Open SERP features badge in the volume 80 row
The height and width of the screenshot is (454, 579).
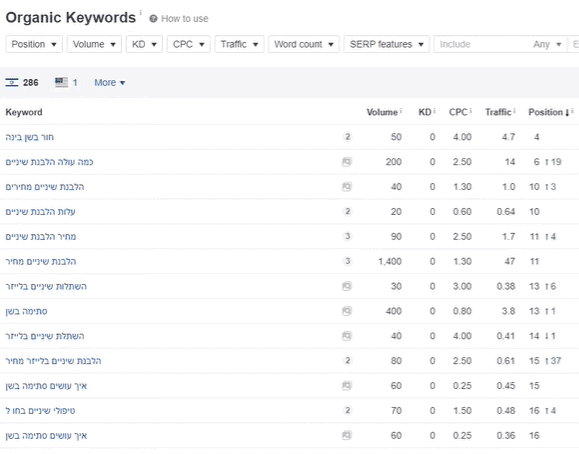tap(347, 361)
